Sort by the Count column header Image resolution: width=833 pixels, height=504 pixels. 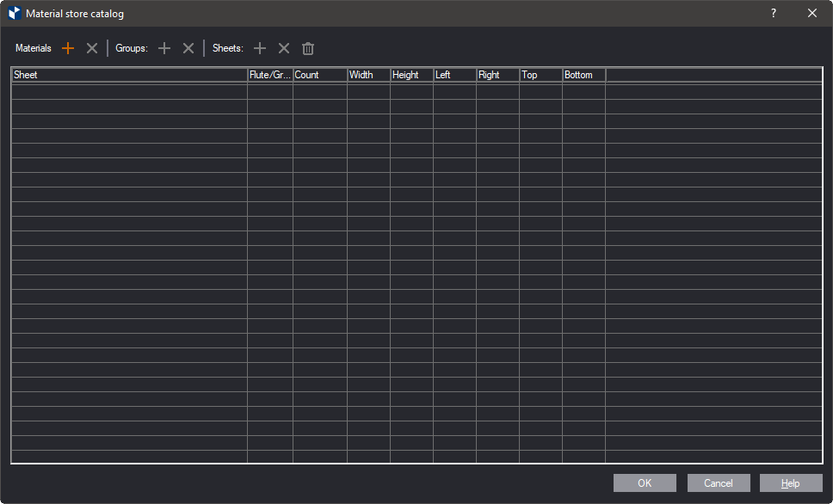coord(320,75)
